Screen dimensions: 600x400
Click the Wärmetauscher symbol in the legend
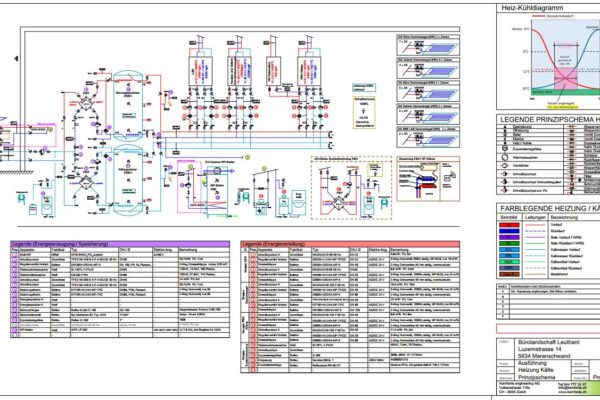[505, 157]
